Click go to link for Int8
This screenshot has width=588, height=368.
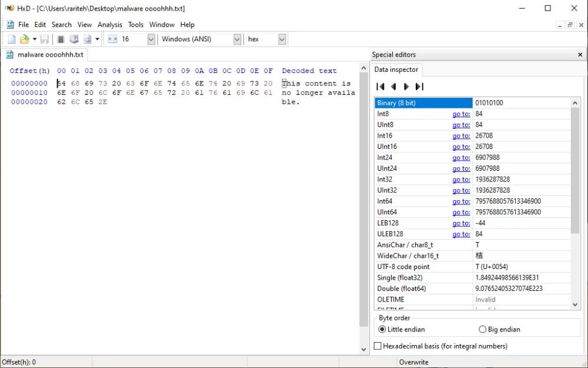461,114
